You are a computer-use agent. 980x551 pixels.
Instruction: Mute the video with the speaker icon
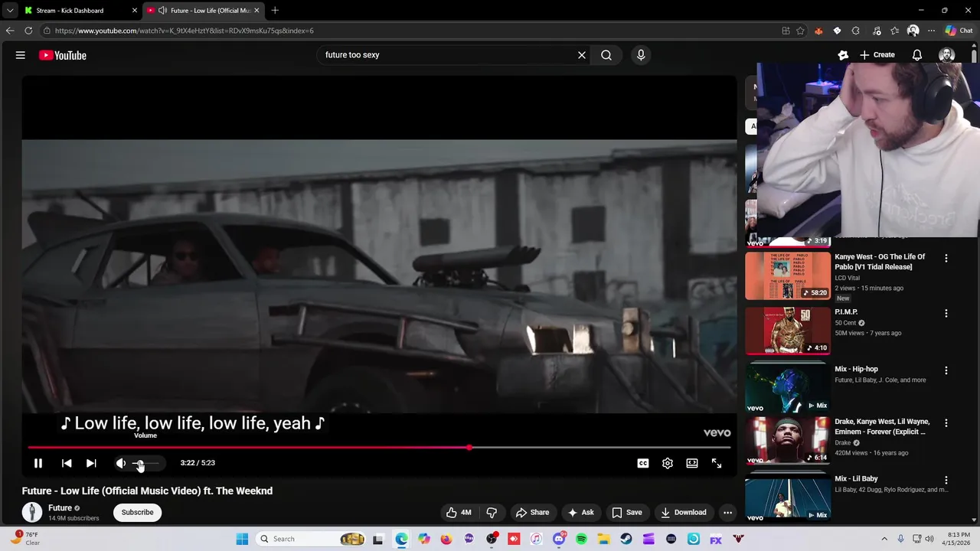[x=120, y=463]
